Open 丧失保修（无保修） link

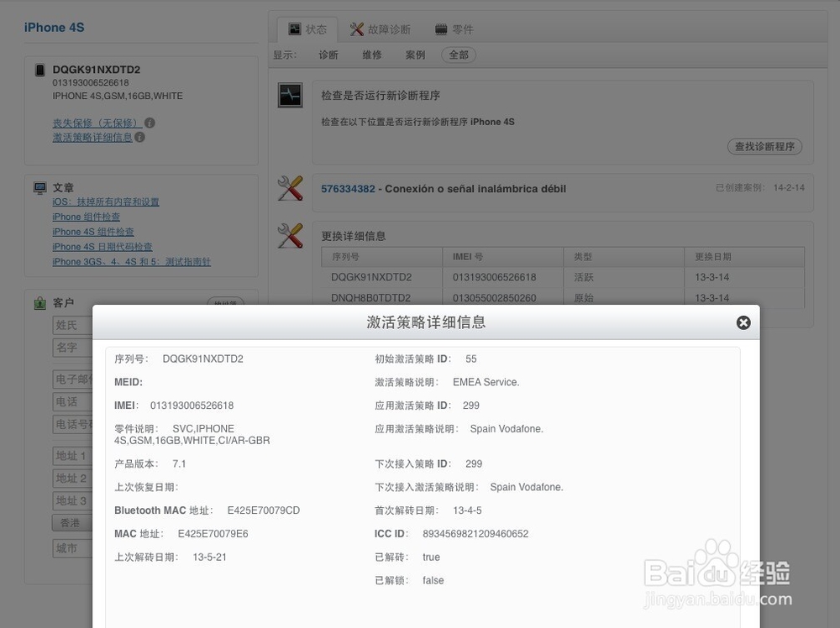[97, 123]
